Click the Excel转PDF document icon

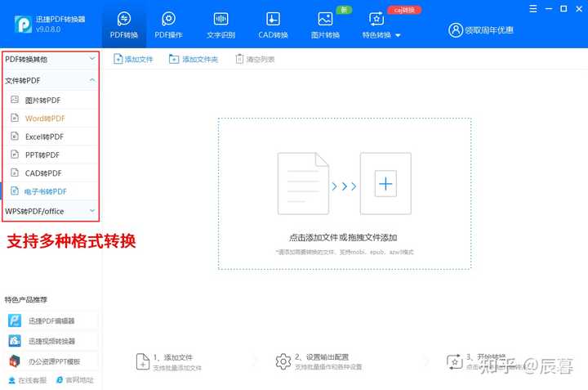[15, 136]
